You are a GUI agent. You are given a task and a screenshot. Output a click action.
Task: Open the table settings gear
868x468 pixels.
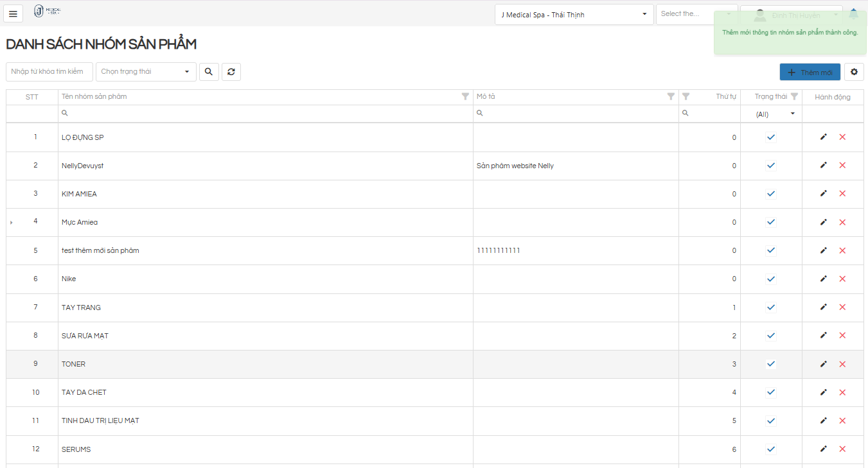[854, 72]
